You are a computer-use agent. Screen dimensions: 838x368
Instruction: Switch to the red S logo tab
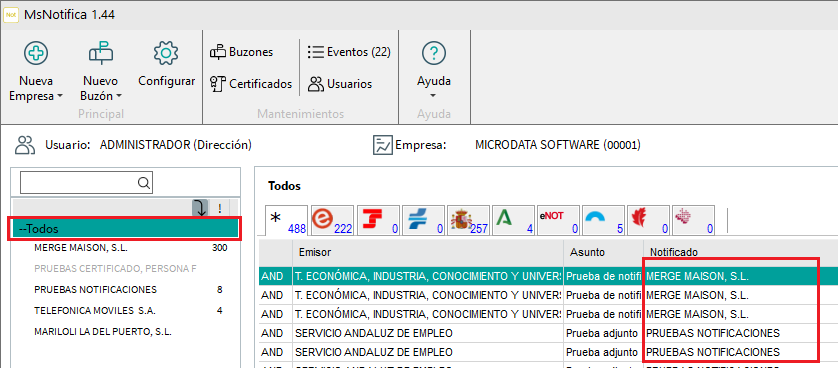pyautogui.click(x=378, y=220)
